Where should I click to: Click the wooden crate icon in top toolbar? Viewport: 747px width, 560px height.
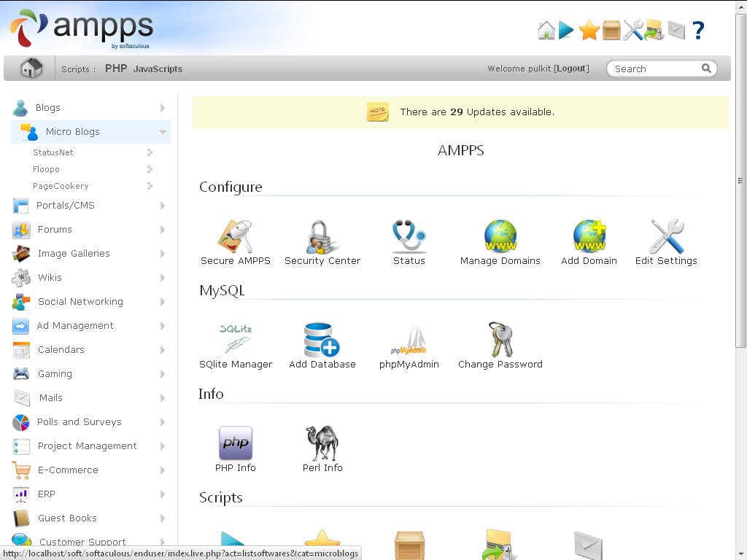pyautogui.click(x=611, y=31)
